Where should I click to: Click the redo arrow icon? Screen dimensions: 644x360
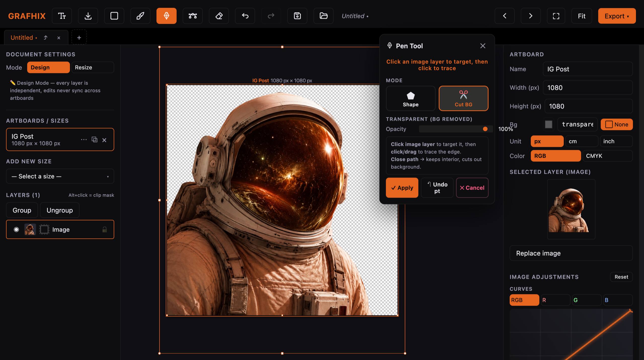click(x=271, y=16)
